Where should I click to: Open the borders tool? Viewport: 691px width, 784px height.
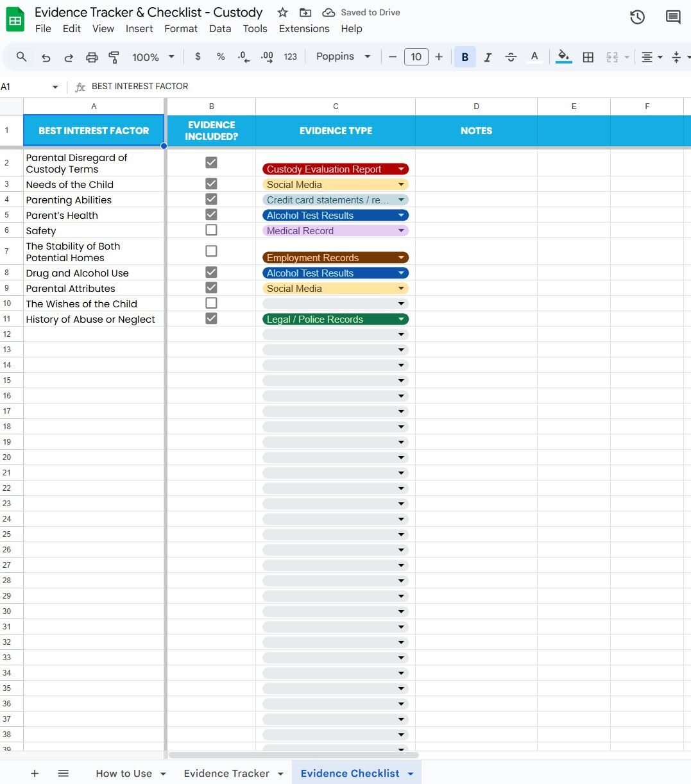[588, 57]
